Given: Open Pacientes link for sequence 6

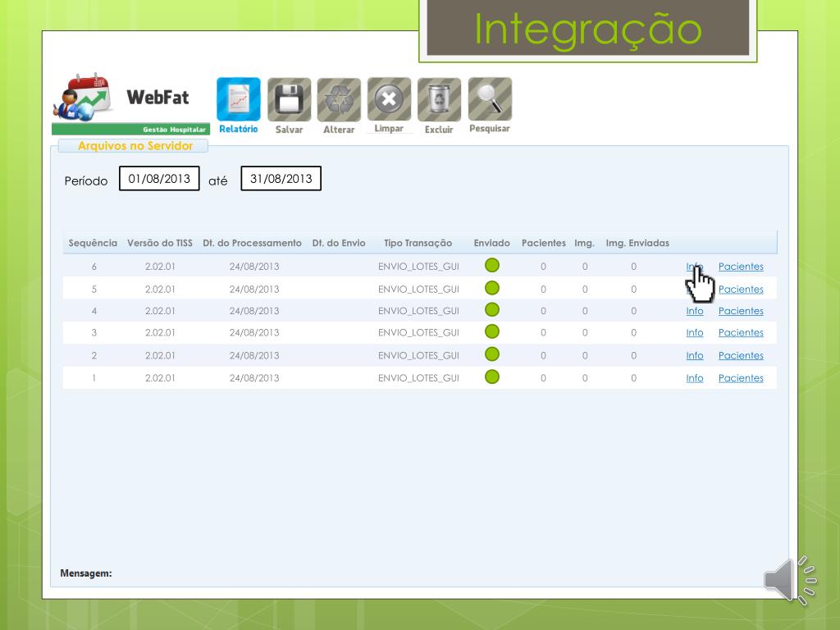Looking at the screenshot, I should coord(741,267).
